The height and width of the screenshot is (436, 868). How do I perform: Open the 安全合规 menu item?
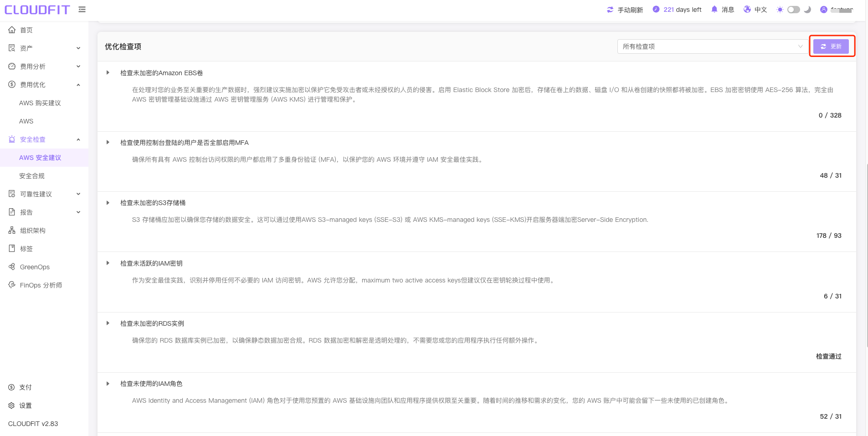coord(44,176)
